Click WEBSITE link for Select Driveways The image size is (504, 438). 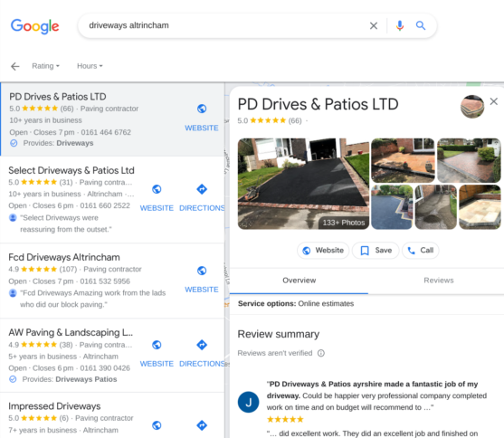coord(157,208)
